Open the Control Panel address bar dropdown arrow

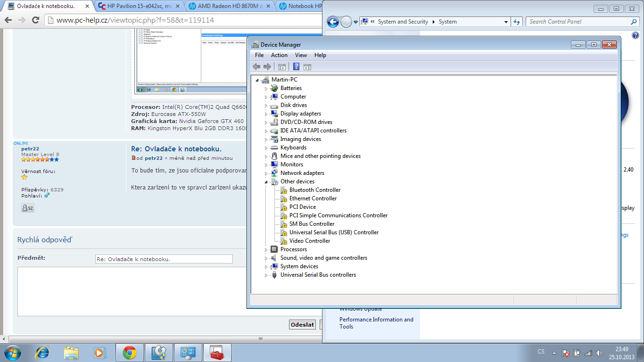pyautogui.click(x=506, y=22)
